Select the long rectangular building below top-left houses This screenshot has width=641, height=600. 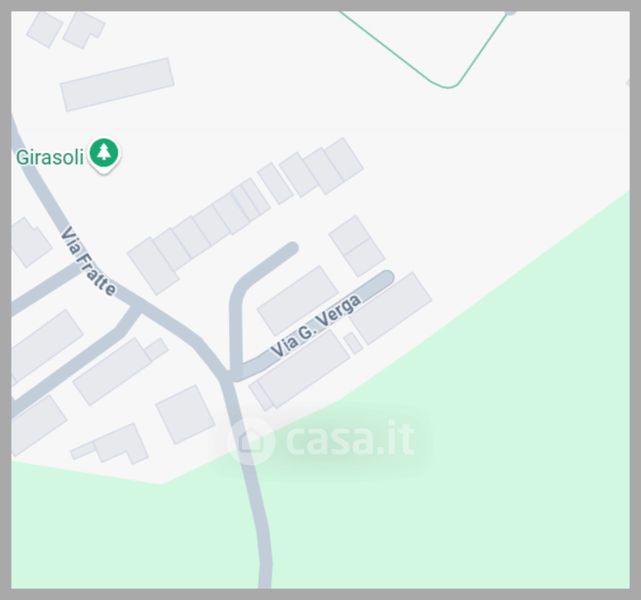pyautogui.click(x=117, y=84)
